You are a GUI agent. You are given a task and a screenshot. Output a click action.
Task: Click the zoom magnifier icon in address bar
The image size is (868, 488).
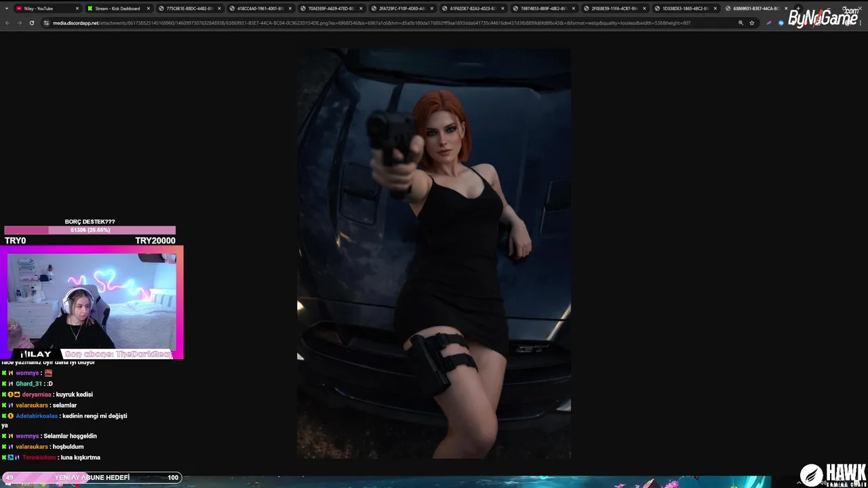pos(741,22)
